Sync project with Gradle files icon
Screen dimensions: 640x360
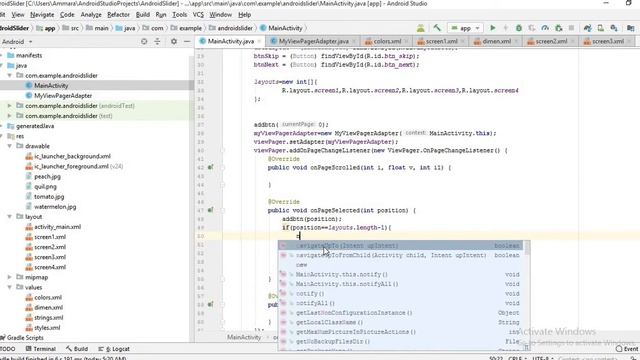pos(587,28)
